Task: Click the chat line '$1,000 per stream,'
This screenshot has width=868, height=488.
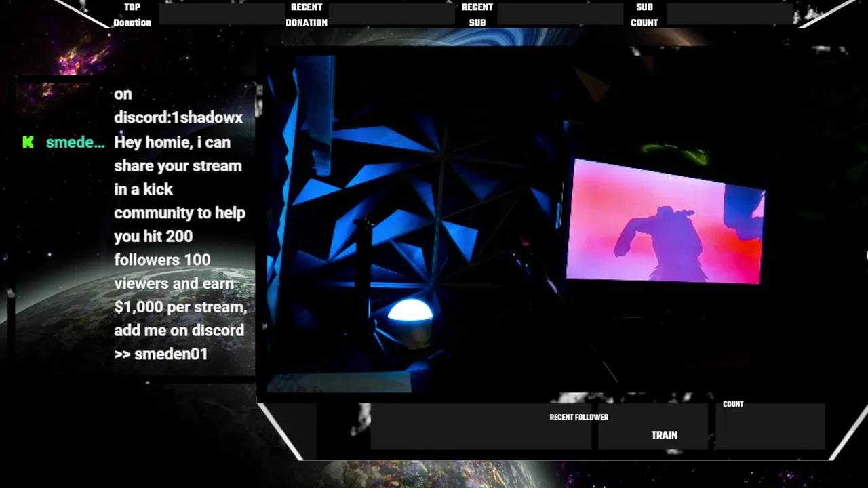Action: 180,307
